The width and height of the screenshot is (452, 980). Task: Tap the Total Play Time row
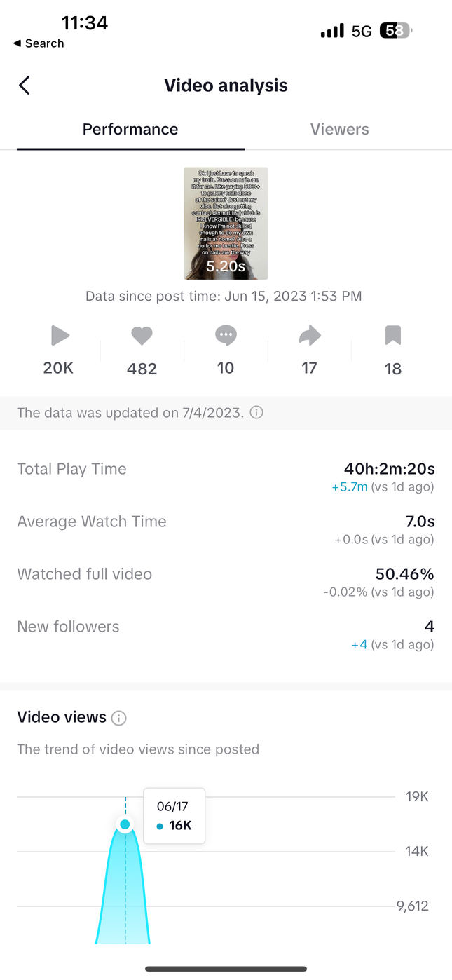(x=226, y=477)
